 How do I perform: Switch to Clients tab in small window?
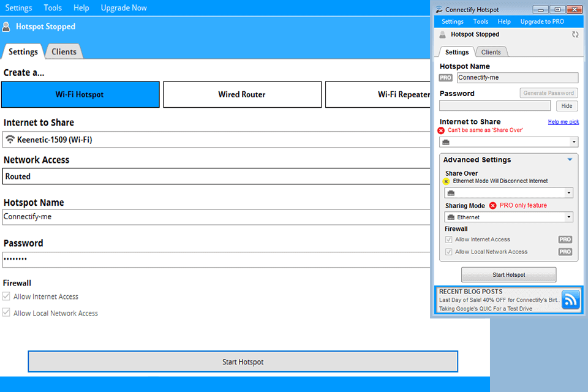(491, 52)
